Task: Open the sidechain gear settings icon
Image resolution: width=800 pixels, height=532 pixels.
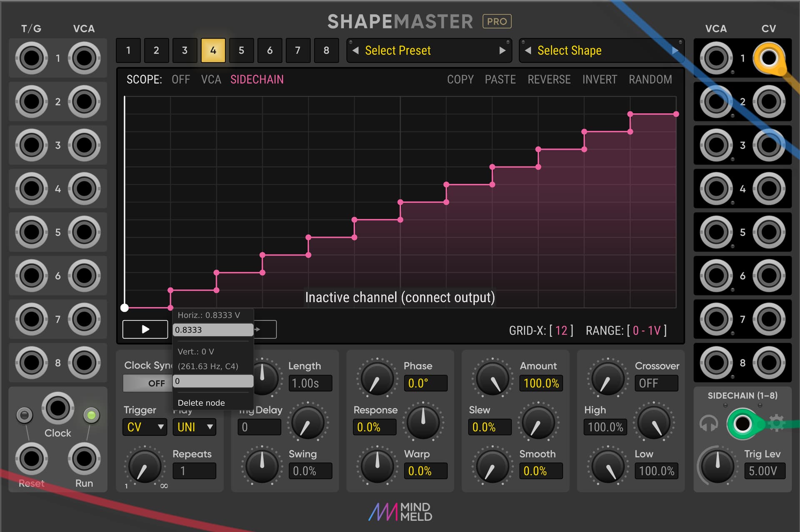Action: point(776,423)
